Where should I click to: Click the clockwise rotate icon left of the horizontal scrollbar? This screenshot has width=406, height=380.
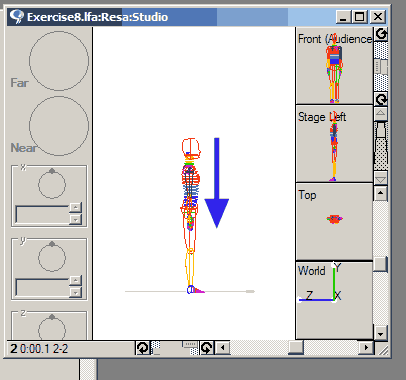[207, 348]
